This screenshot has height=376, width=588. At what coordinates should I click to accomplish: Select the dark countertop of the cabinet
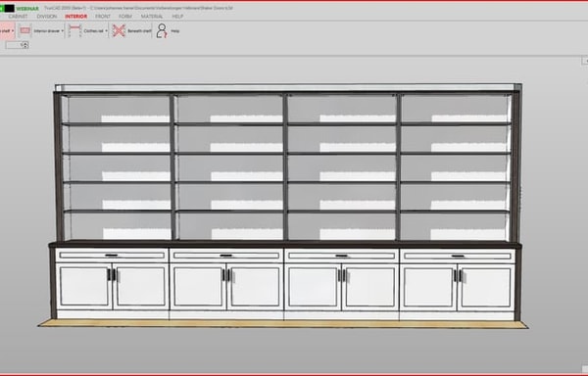(x=285, y=245)
